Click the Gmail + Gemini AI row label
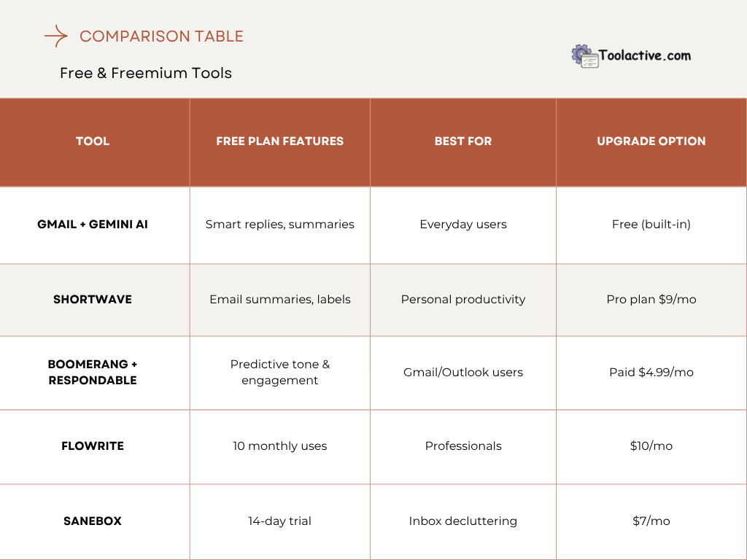 tap(93, 225)
